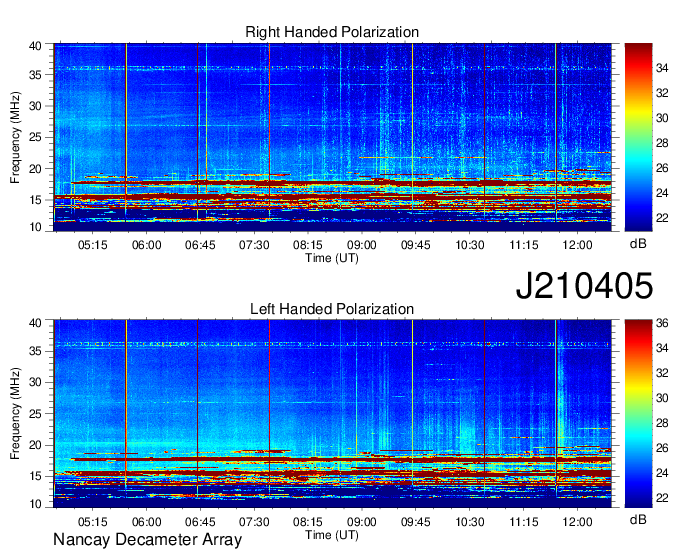Click inside the Right Handed Polarization spectrogram
The image size is (680, 552).
tap(333, 137)
